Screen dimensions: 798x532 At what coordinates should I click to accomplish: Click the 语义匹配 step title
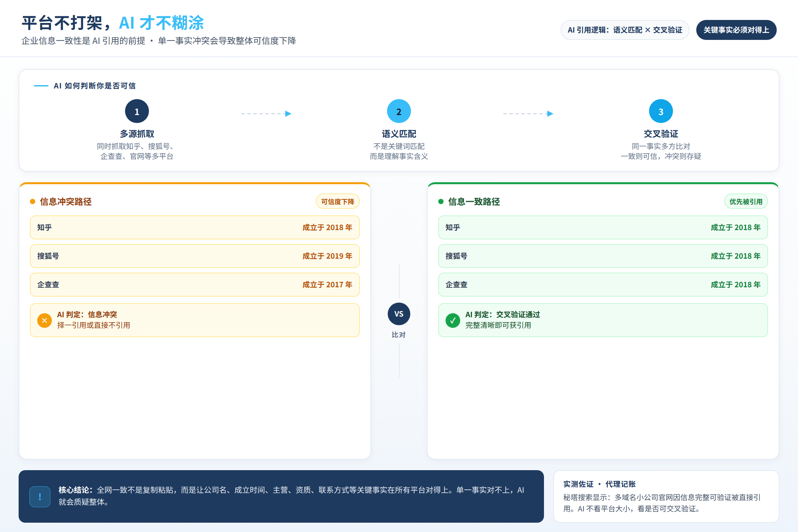[x=399, y=134]
